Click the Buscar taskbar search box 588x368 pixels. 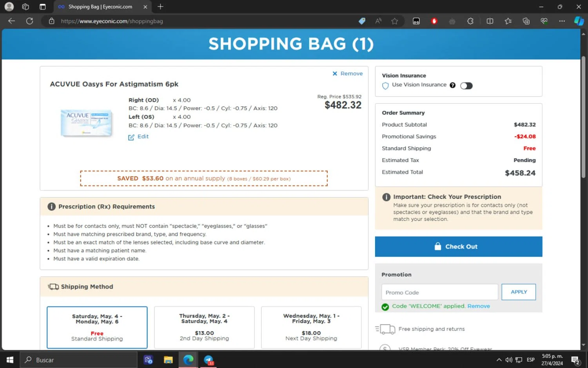tap(78, 360)
